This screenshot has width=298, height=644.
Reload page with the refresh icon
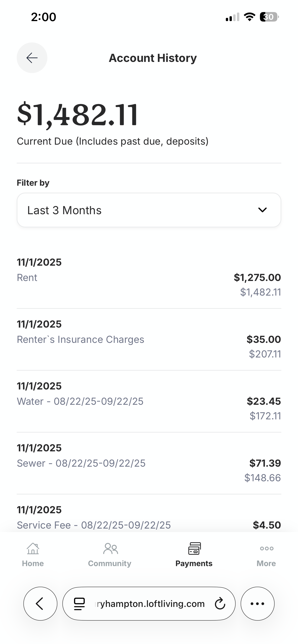coord(220,603)
